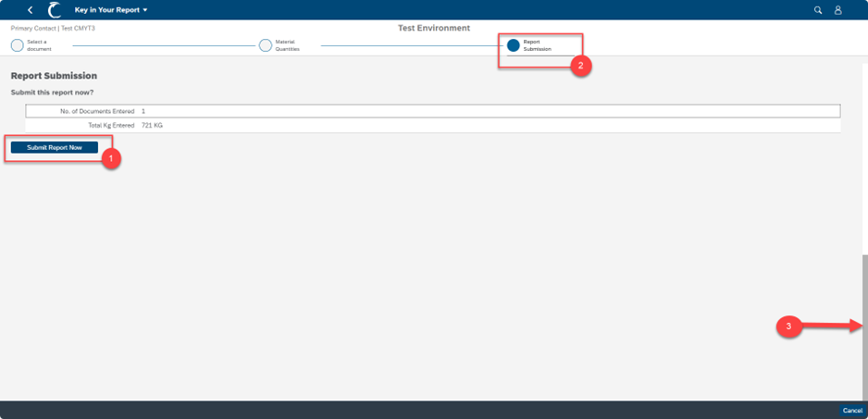Click the 'Primary Contact | Test CMYT3' text
868x419 pixels.
(53, 29)
